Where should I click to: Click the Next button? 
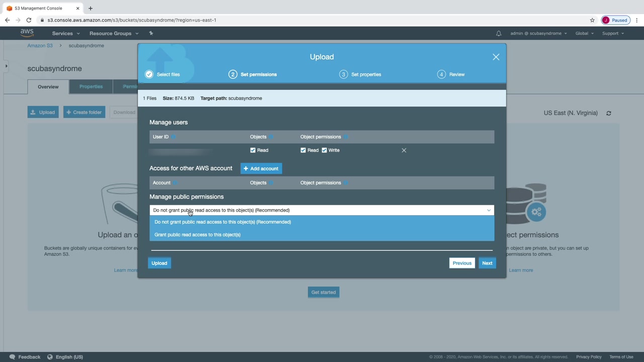pyautogui.click(x=487, y=263)
